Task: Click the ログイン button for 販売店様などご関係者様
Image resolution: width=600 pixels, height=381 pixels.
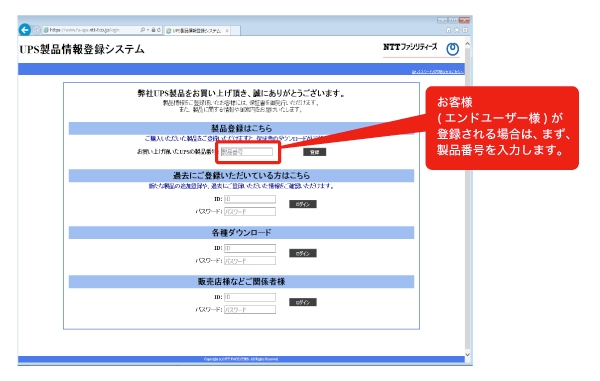Action: pyautogui.click(x=303, y=302)
